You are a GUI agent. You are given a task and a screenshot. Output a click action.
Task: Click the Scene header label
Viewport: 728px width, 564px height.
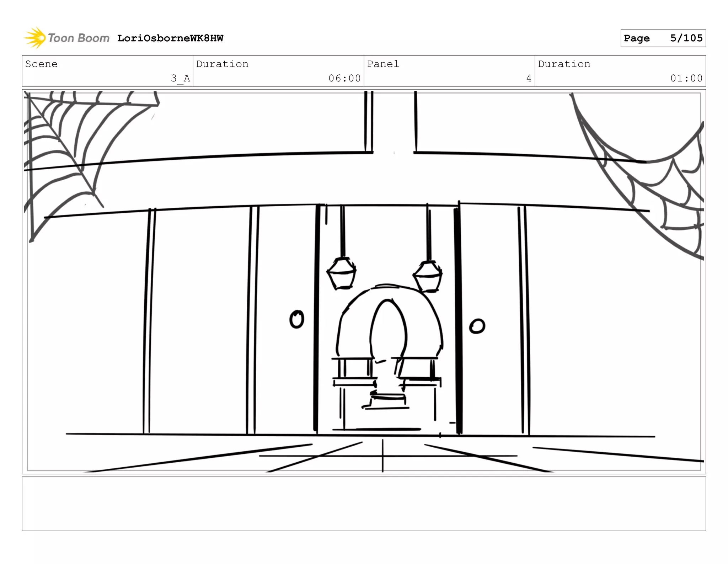(x=41, y=64)
